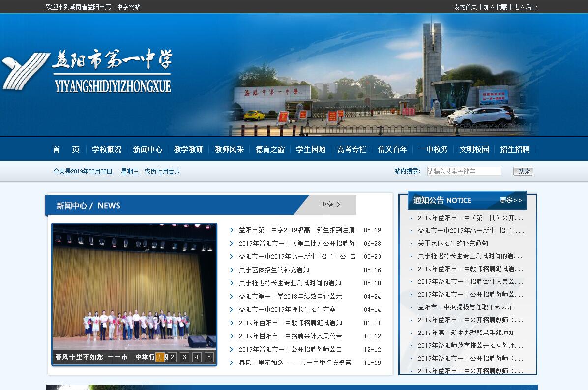Screen dimensions: 588x390
Task: Select 招生招聘 from the main menu
Action: [x=515, y=149]
